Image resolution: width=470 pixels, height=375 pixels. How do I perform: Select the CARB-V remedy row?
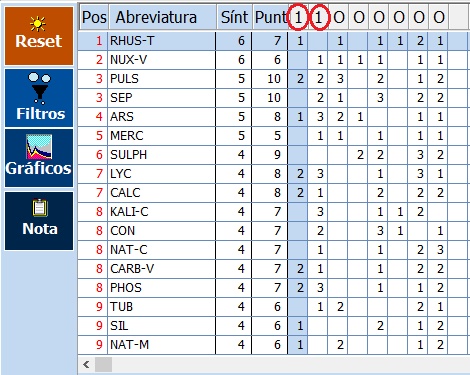273,269
